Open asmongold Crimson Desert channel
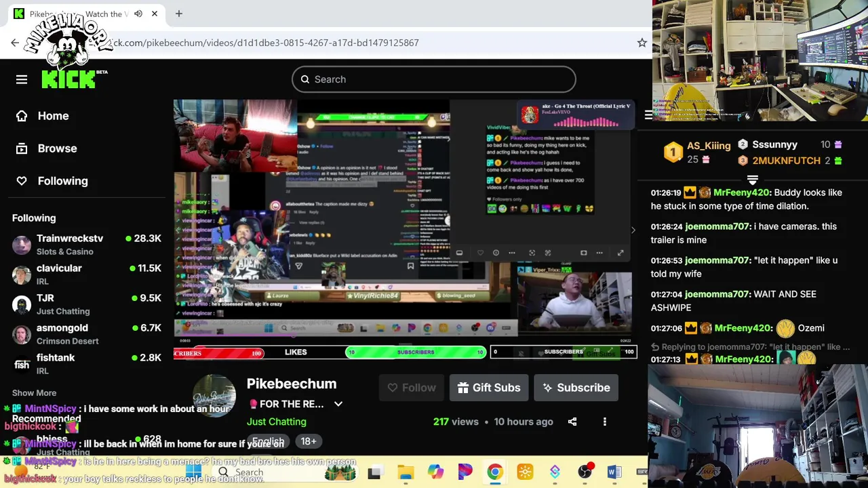The height and width of the screenshot is (488, 868). coord(87,334)
